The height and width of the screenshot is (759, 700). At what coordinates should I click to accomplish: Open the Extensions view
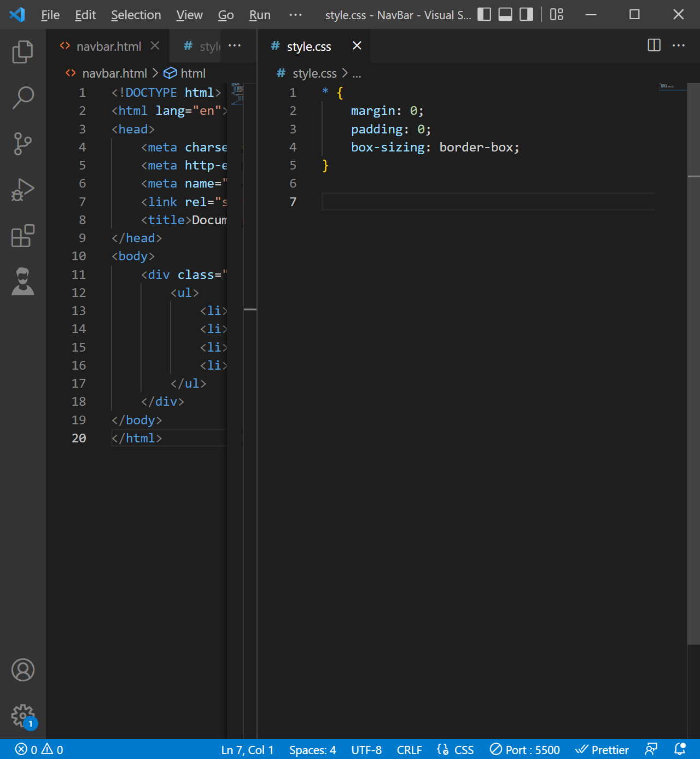click(x=22, y=236)
